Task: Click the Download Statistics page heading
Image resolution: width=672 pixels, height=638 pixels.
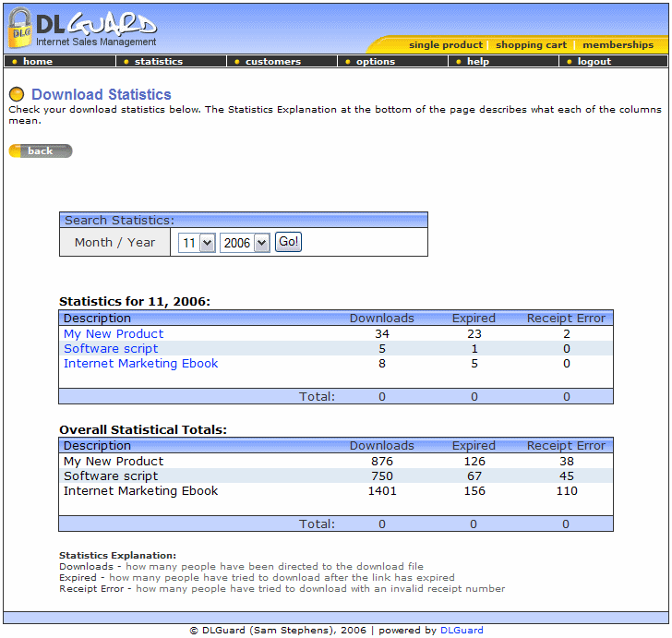Action: pos(102,94)
